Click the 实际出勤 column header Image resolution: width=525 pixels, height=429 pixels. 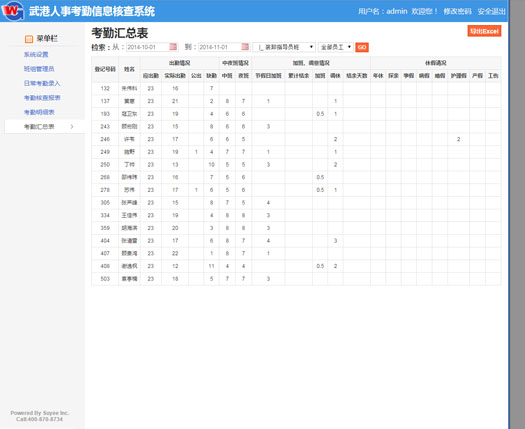click(x=175, y=76)
